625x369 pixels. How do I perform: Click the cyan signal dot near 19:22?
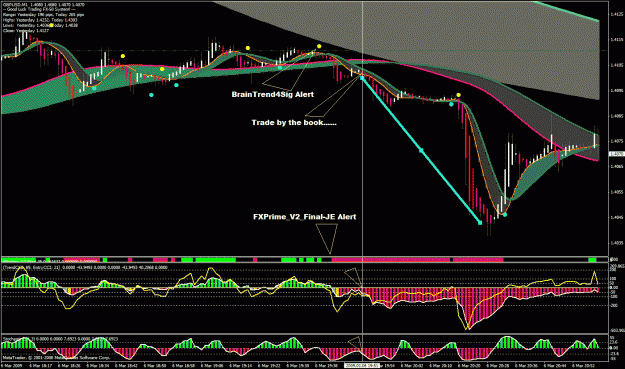[280, 68]
